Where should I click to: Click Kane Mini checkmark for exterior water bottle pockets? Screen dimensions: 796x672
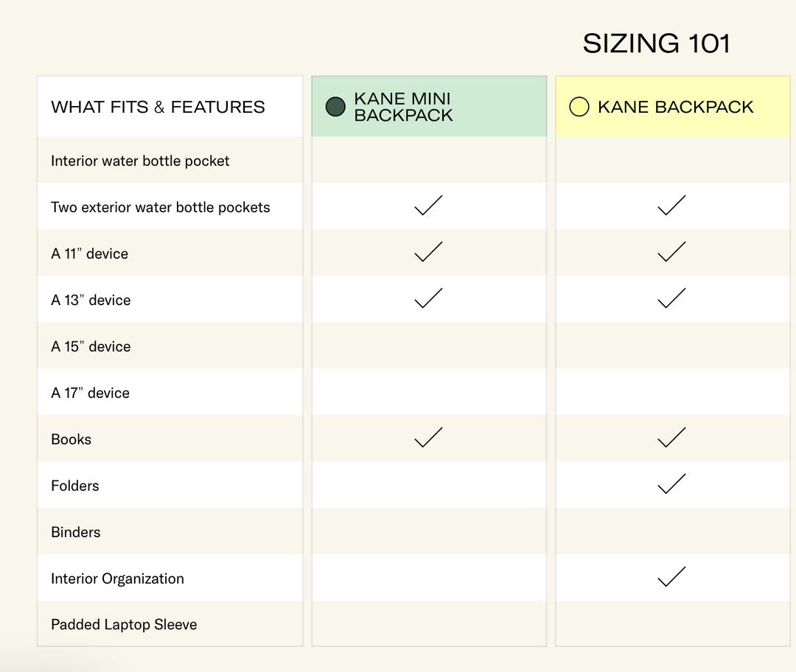coord(428,206)
